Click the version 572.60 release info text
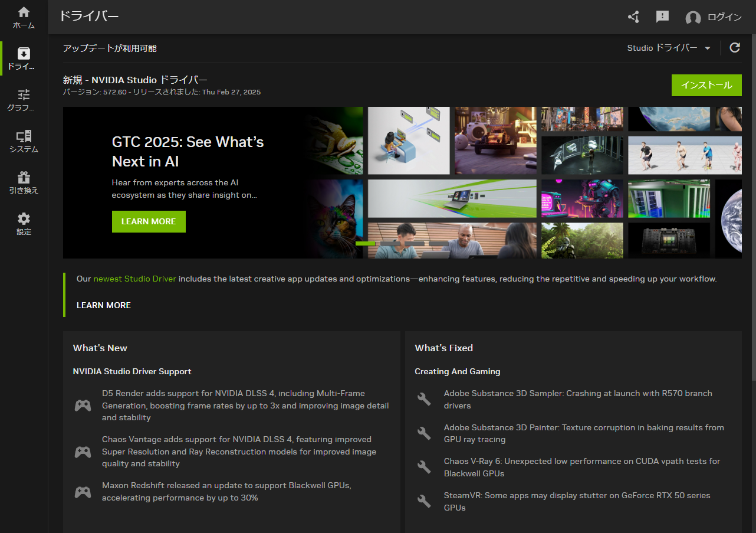 tap(162, 92)
